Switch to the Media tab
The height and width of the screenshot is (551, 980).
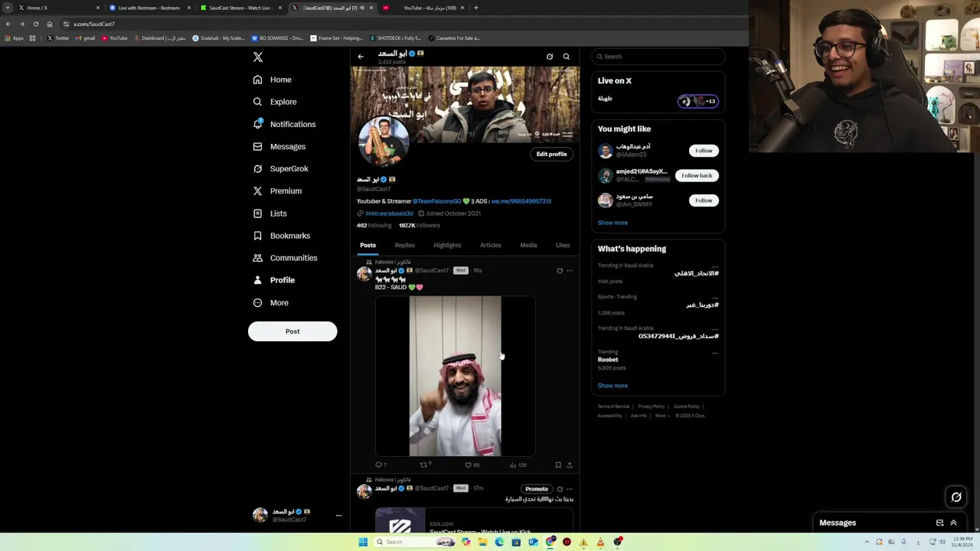[x=528, y=246]
